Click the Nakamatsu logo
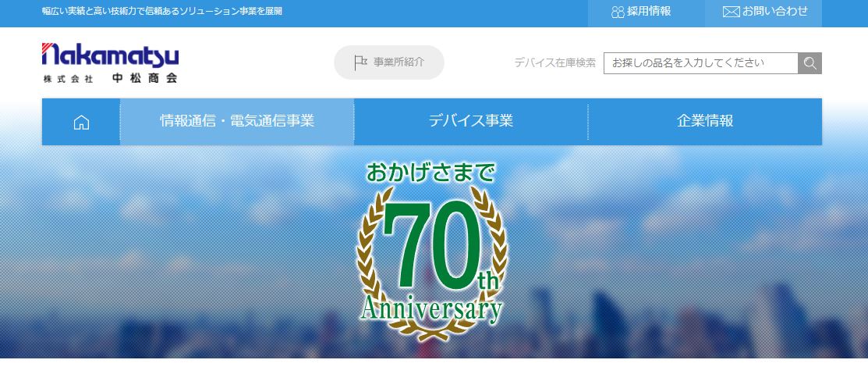The width and height of the screenshot is (868, 367). 110,55
